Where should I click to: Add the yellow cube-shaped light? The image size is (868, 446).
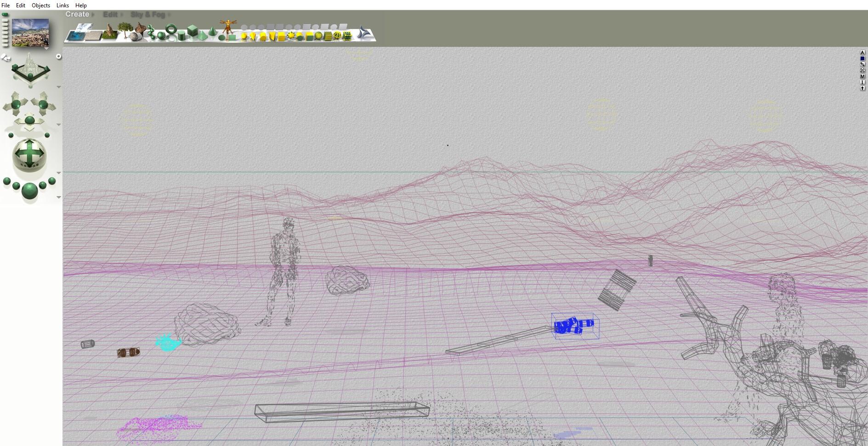click(281, 36)
